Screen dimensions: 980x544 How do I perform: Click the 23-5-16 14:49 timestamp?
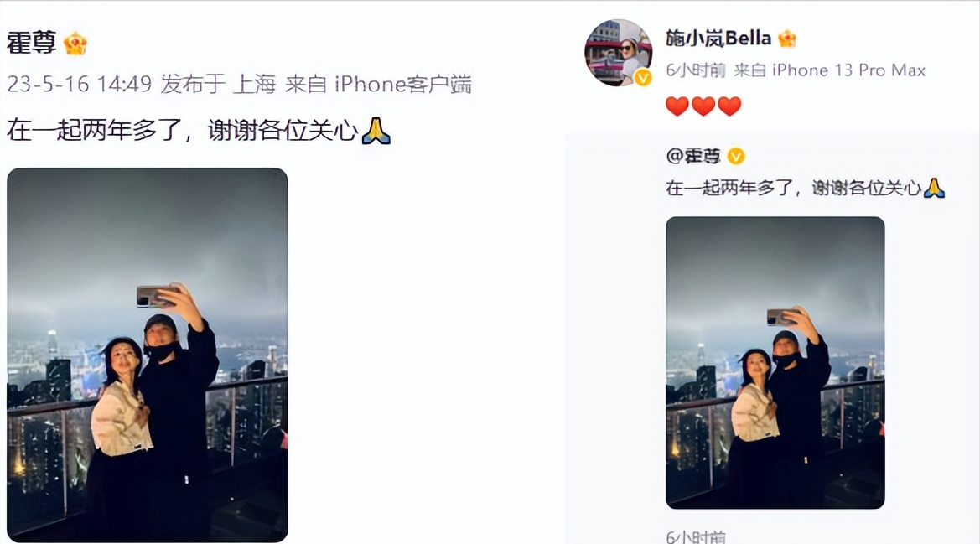tap(80, 84)
